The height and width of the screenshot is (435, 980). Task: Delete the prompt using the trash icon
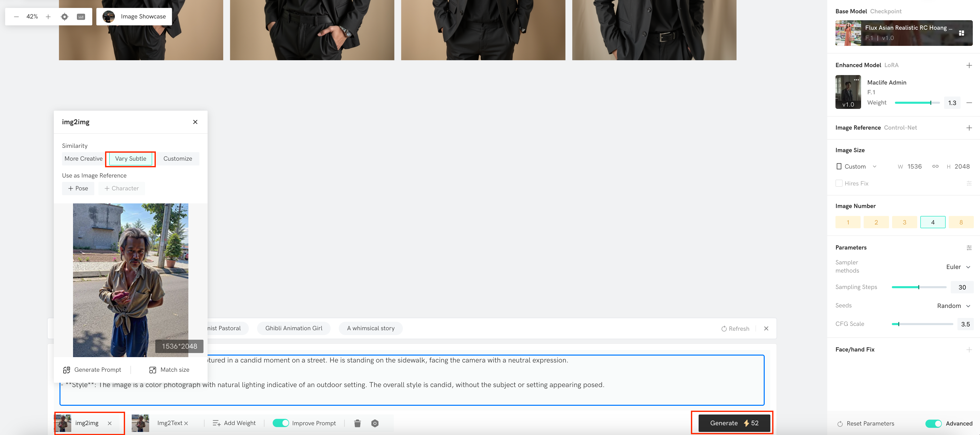pyautogui.click(x=357, y=423)
